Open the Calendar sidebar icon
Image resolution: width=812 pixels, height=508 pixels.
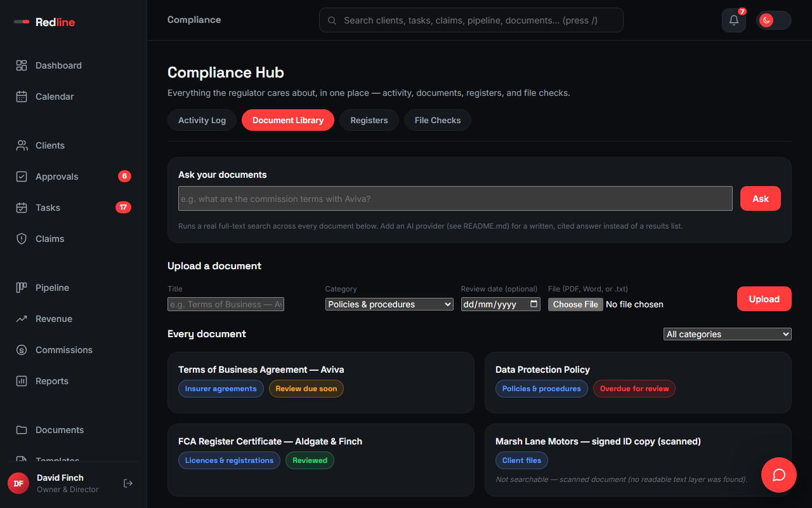click(22, 97)
